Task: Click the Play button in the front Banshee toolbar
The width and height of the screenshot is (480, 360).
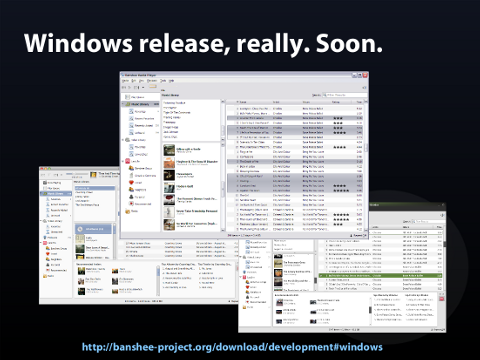Action: pos(130,87)
